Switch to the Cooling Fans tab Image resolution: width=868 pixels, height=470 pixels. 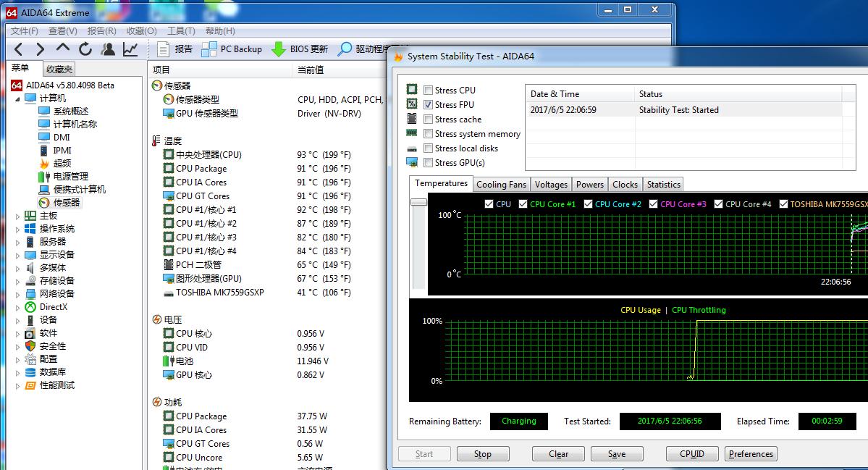501,185
